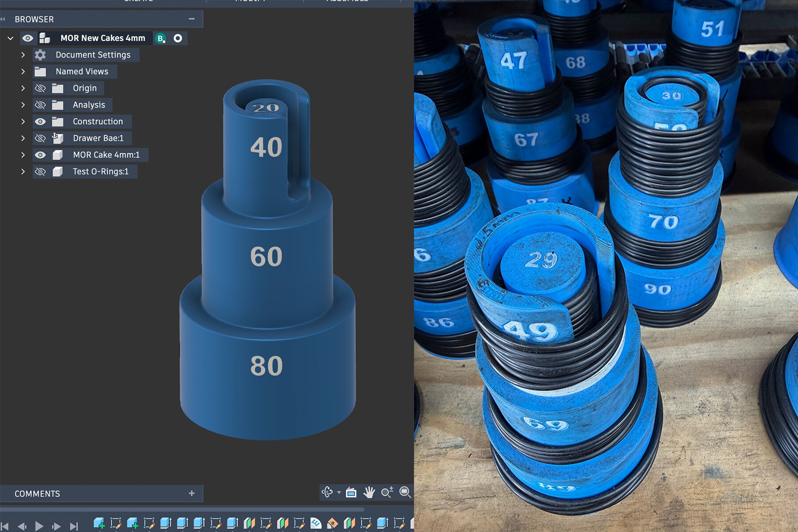
Task: Select the first Extrude feature in timeline
Action: pyautogui.click(x=166, y=523)
